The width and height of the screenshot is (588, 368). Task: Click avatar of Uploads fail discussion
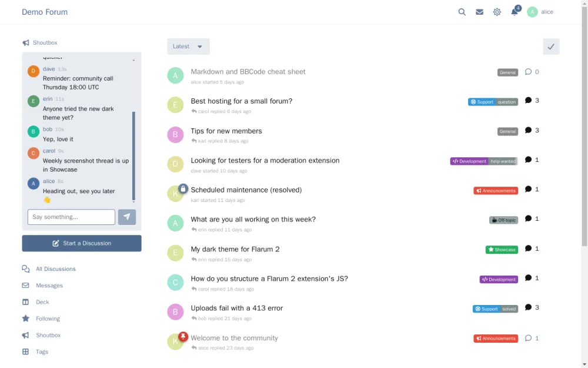(175, 312)
